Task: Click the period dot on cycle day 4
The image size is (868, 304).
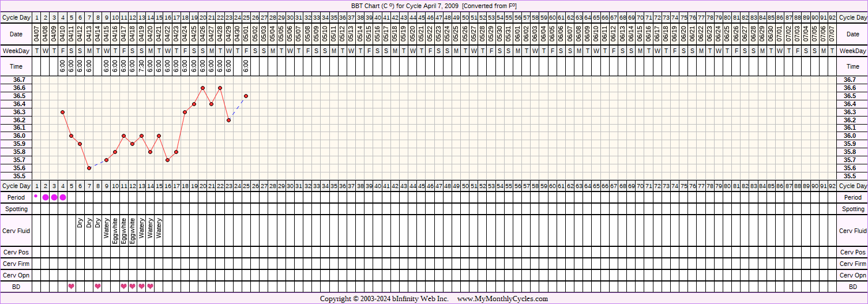Action: pyautogui.click(x=63, y=197)
